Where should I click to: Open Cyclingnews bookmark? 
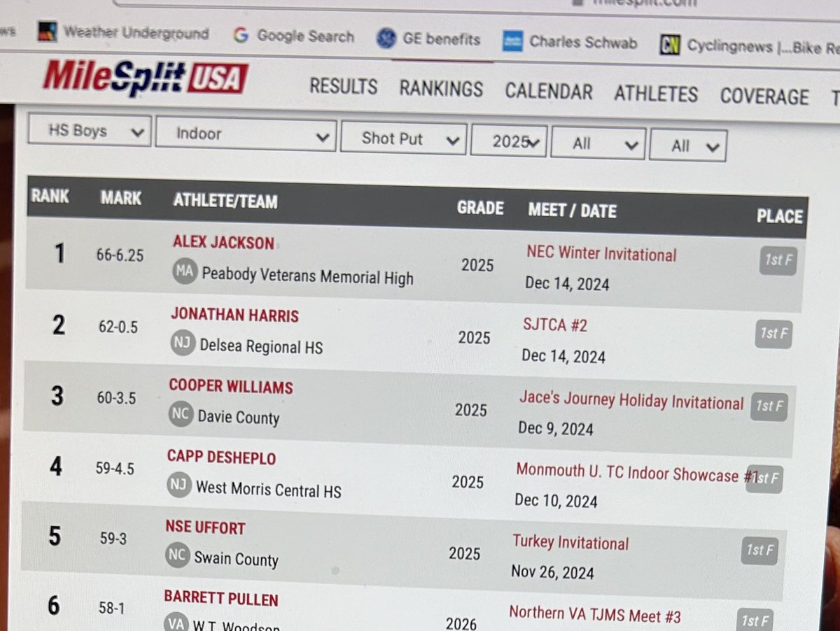point(749,46)
